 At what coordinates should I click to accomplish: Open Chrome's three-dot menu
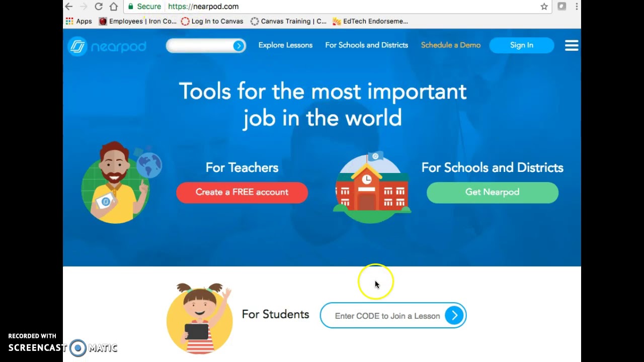577,7
